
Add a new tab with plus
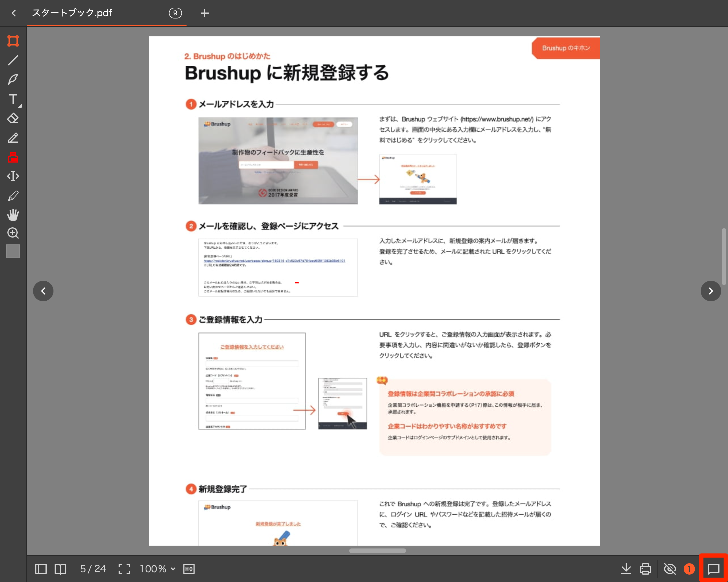click(x=204, y=13)
